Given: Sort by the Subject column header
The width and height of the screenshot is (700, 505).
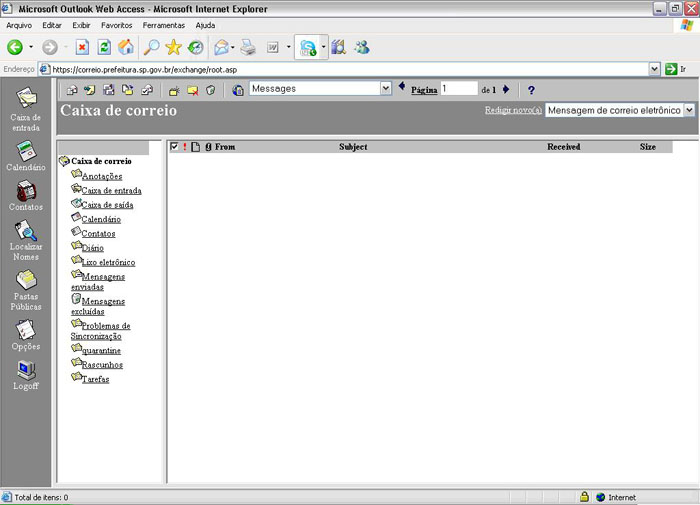Looking at the screenshot, I should [353, 147].
